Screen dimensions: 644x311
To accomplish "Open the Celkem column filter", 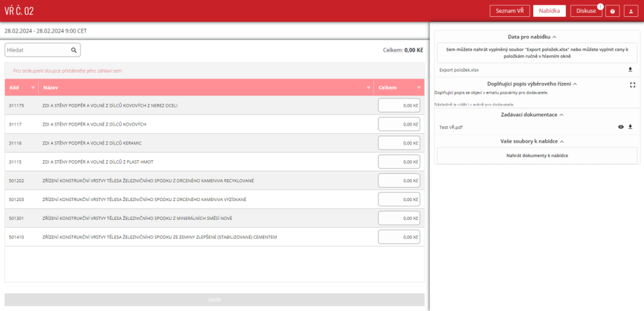I will pyautogui.click(x=419, y=87).
